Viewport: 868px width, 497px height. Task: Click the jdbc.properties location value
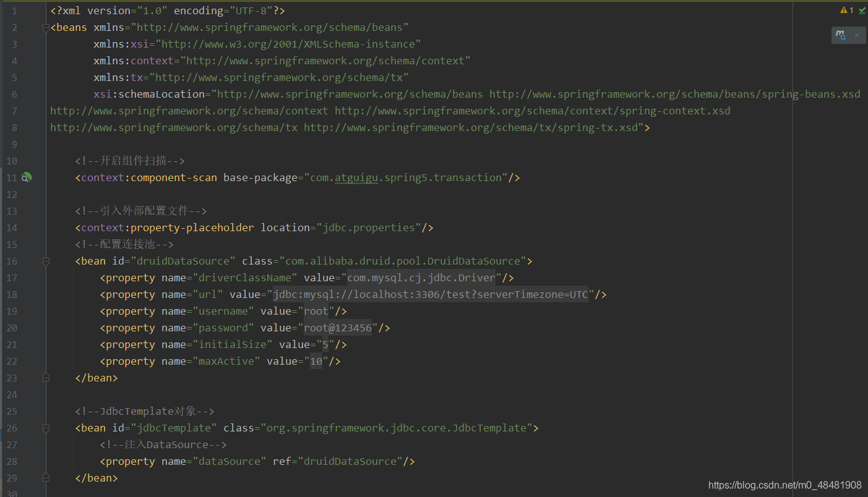coord(369,227)
